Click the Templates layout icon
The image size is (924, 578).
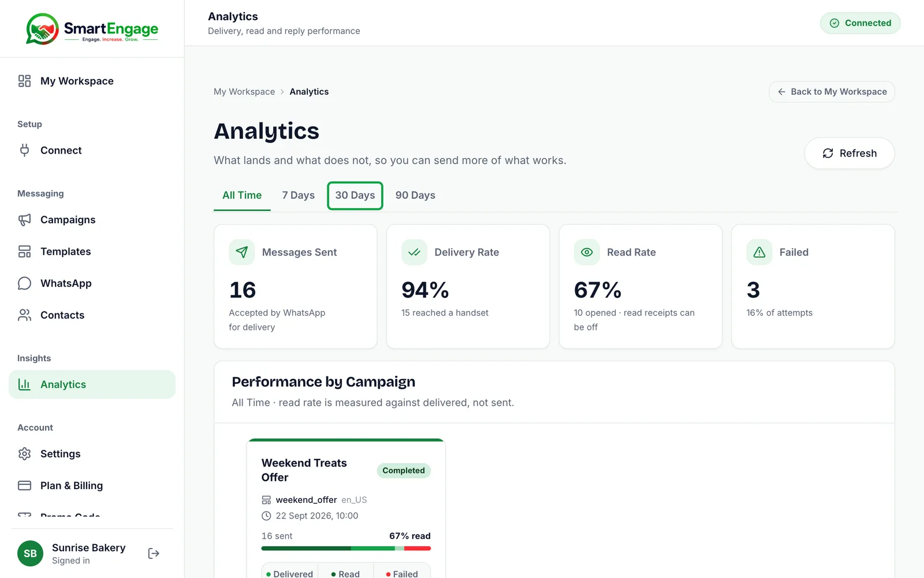click(x=24, y=251)
